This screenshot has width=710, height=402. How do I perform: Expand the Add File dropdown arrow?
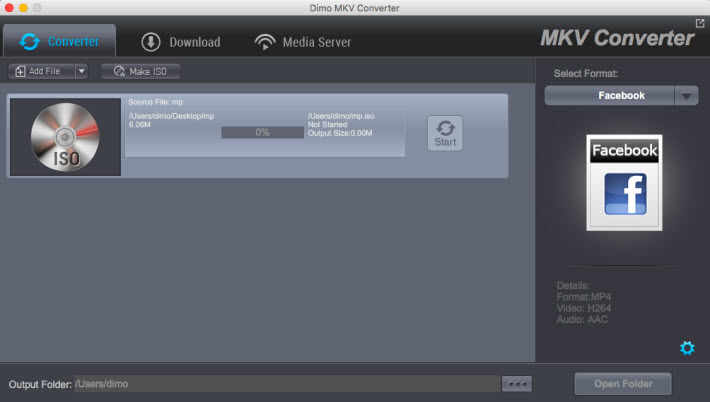pos(81,72)
